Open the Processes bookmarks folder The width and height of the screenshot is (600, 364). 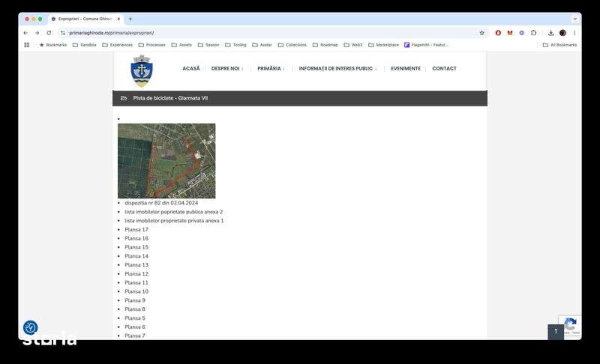152,45
